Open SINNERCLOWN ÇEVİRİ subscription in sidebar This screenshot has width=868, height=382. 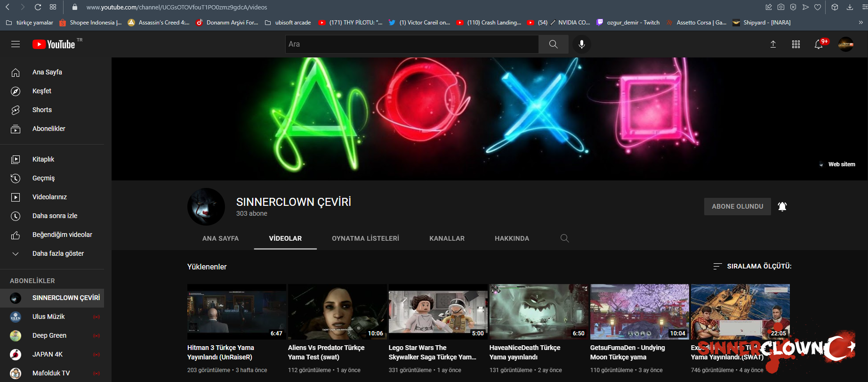pos(52,298)
